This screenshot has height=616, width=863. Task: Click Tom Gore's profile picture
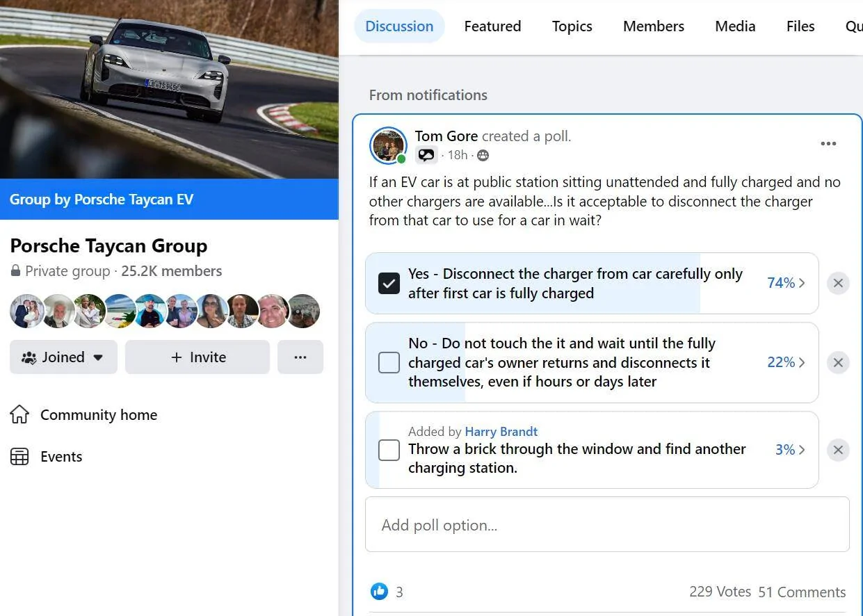(x=388, y=145)
